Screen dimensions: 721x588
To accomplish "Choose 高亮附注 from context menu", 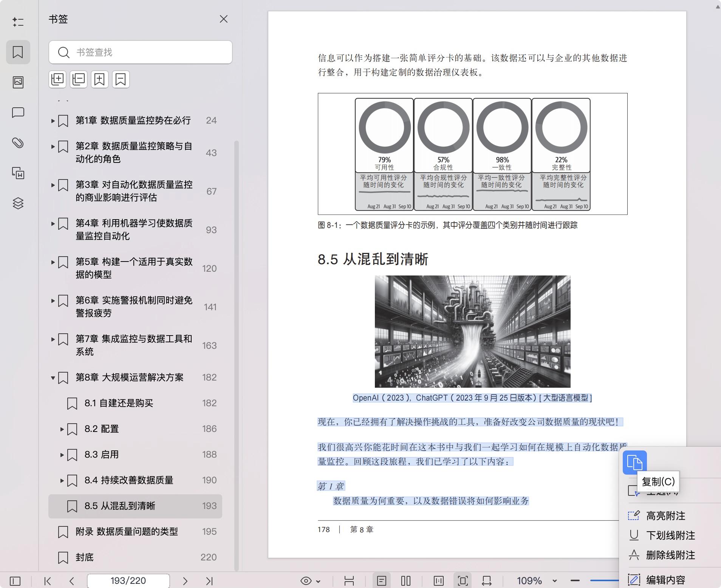I will (x=665, y=516).
